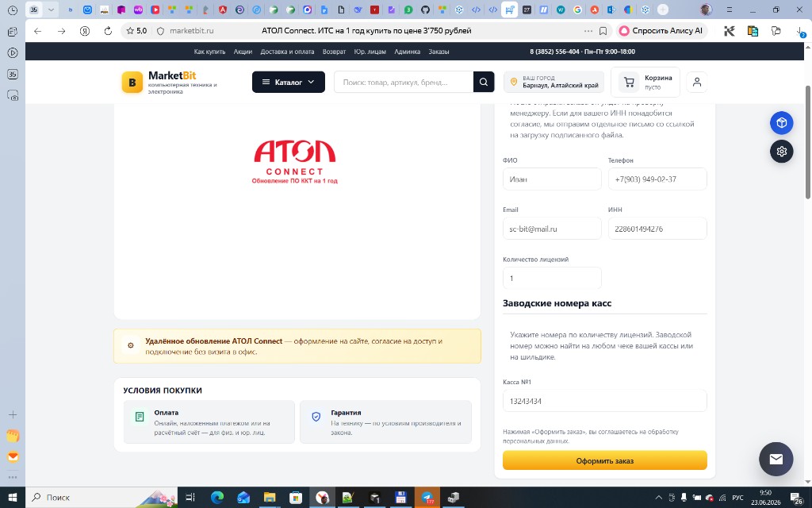This screenshot has width=812, height=508.
Task: Open browser history clock icon
Action: point(13,10)
